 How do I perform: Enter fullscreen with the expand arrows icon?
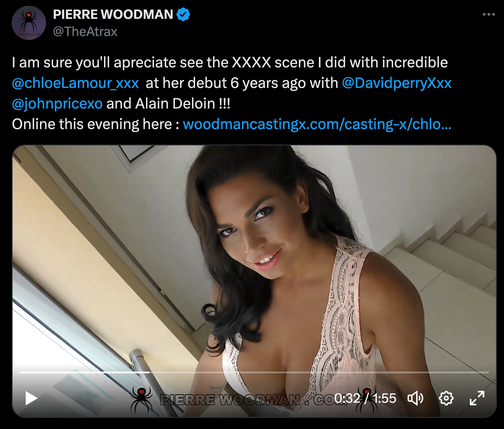click(x=477, y=398)
